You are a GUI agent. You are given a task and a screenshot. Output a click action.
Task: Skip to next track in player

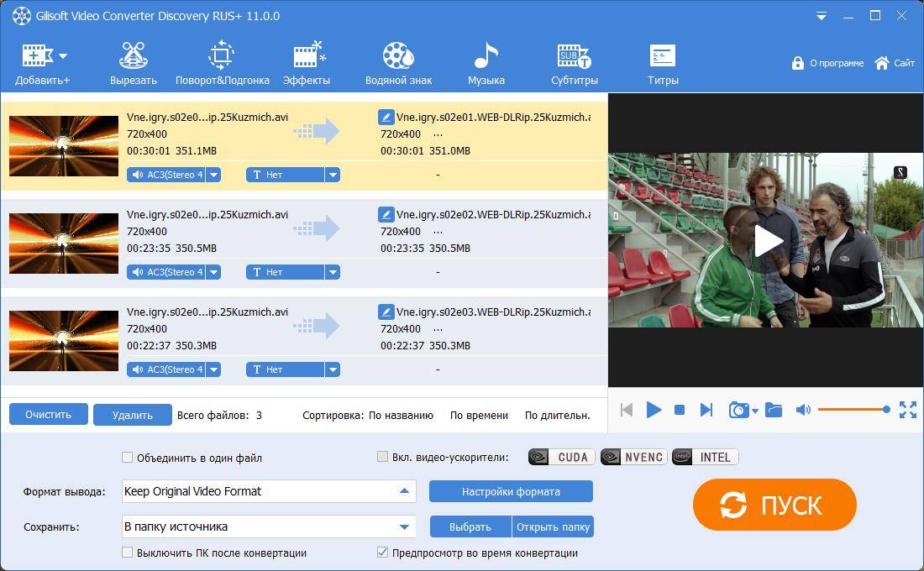[x=706, y=410]
